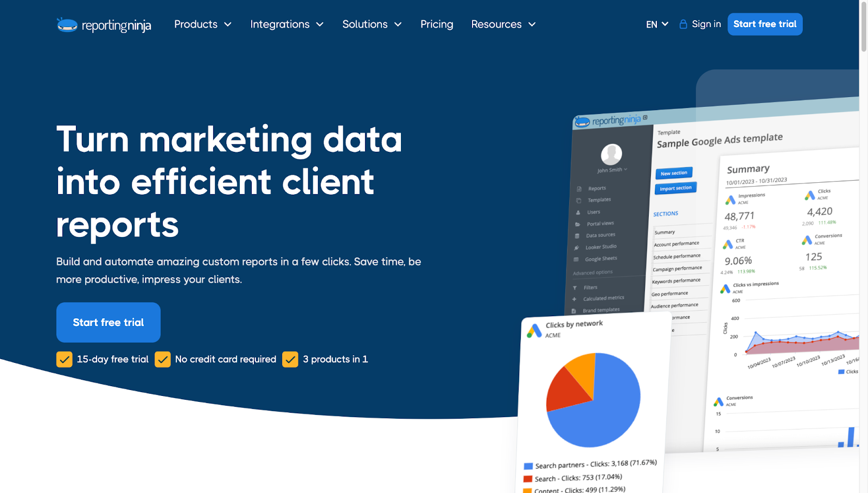The height and width of the screenshot is (493, 868).
Task: Click the John Smith dropdown arrow
Action: (626, 169)
